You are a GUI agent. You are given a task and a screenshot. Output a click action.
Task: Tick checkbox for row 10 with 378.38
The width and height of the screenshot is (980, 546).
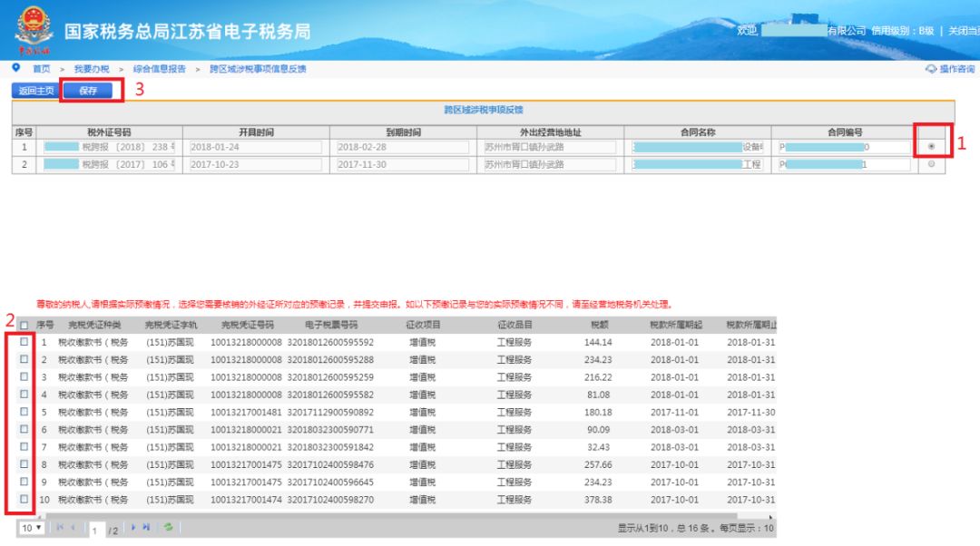(24, 500)
